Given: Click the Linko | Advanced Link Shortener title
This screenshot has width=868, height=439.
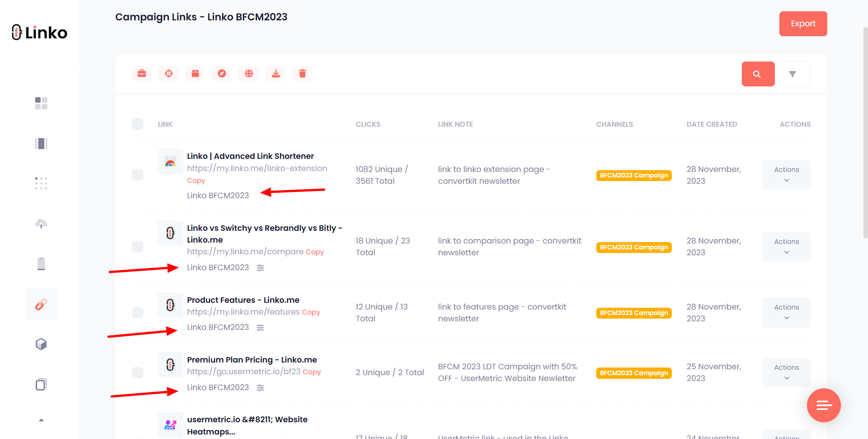Looking at the screenshot, I should [250, 156].
